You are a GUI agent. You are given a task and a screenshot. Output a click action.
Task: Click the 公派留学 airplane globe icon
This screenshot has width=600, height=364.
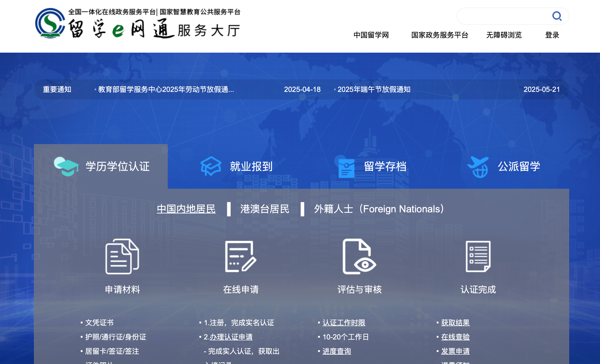coord(478,167)
